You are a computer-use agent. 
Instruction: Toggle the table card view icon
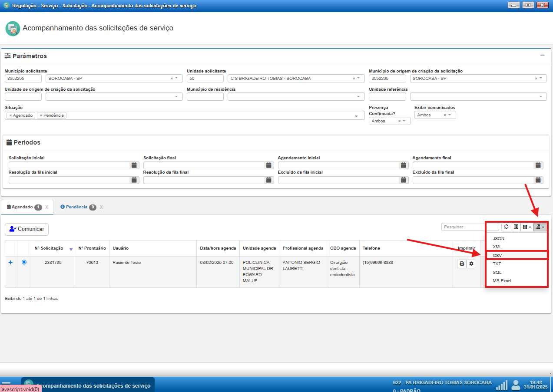[516, 227]
